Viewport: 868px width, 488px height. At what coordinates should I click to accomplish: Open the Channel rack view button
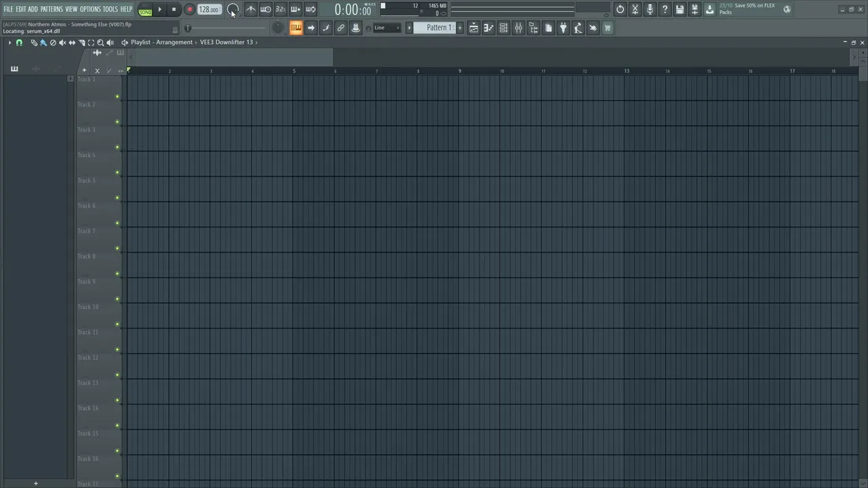tap(503, 28)
